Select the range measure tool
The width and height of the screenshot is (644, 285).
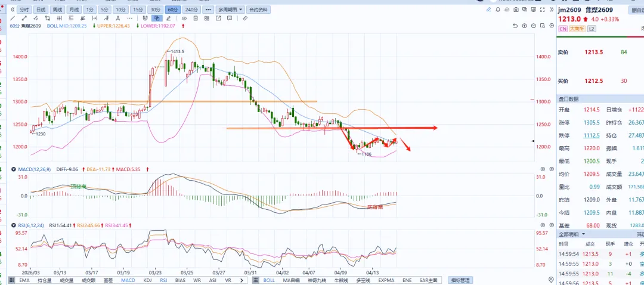click(x=94, y=18)
